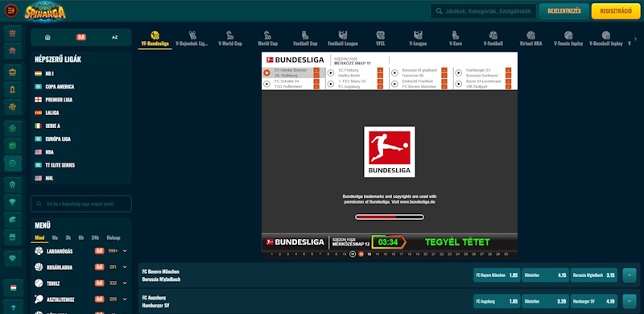Image resolution: width=644 pixels, height=314 pixels.
Task: Toggle live filter badge for Tenisz
Action: (x=99, y=283)
